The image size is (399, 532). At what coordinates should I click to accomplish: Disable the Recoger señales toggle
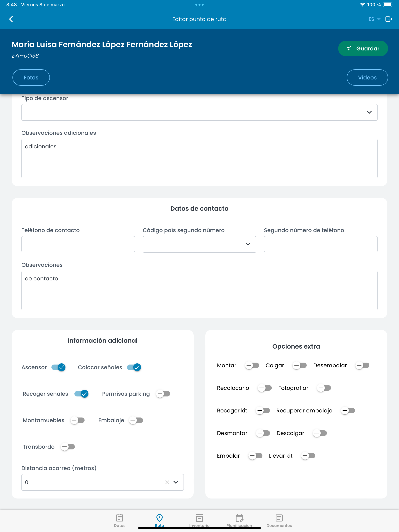81,394
